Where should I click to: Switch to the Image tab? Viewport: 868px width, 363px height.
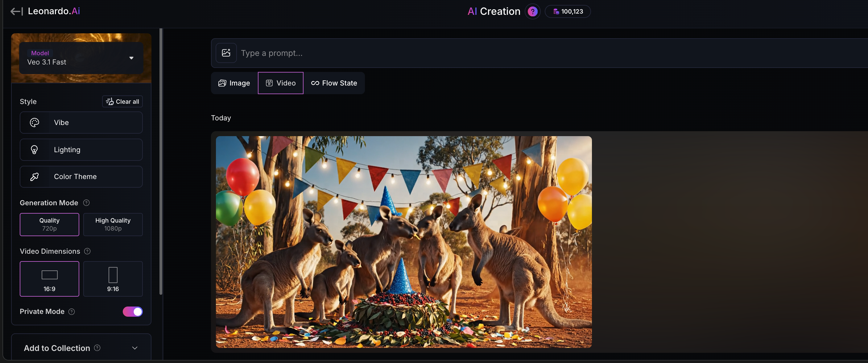coord(234,83)
